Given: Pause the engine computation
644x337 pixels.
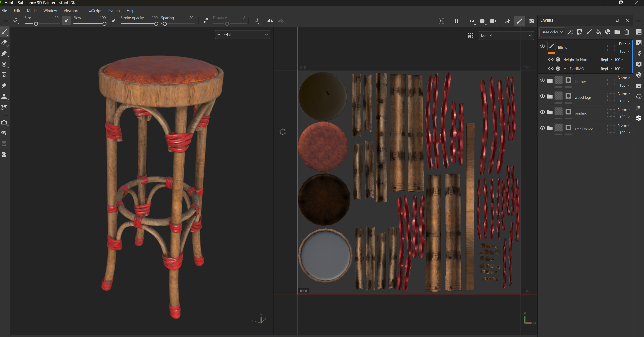Looking at the screenshot, I should pos(456,21).
